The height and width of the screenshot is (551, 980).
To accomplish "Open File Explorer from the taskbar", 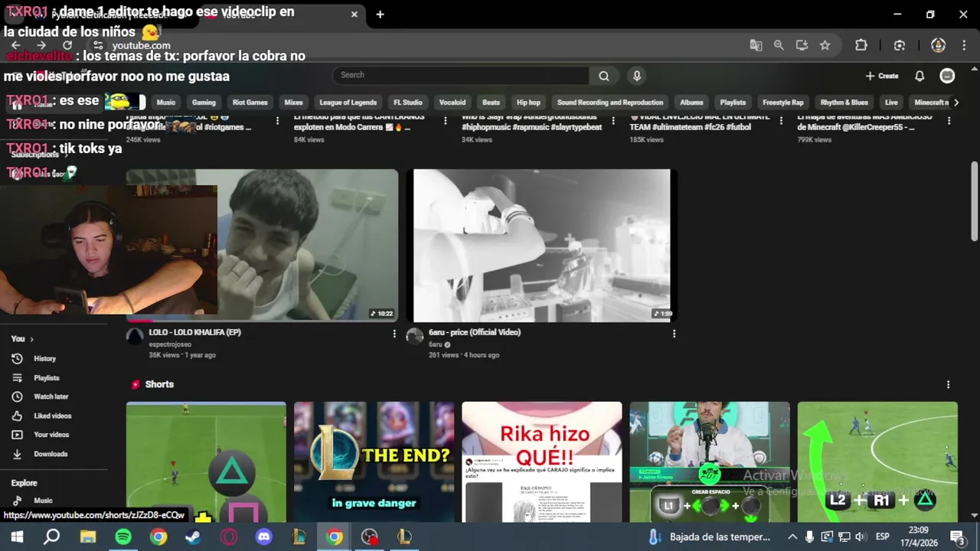I will pos(88,537).
